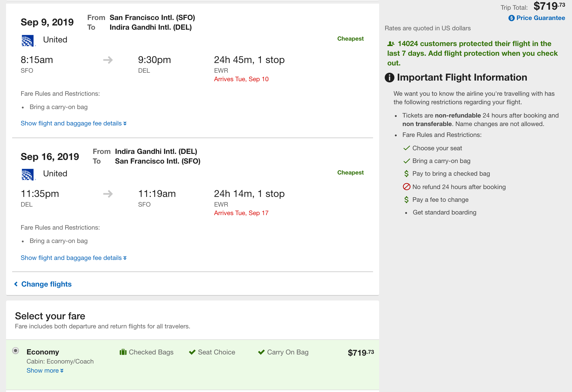The width and height of the screenshot is (572, 392).
Task: Open the Price Guarantee link
Action: coord(540,18)
